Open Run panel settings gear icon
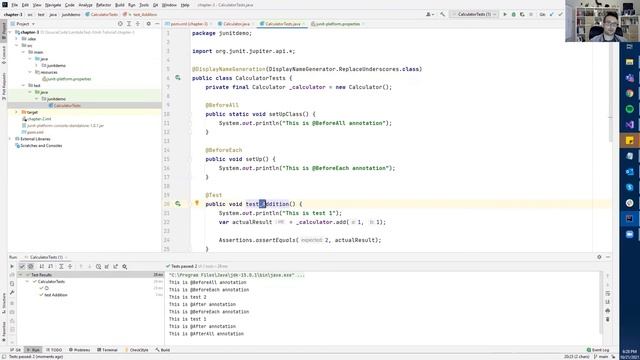 pos(599,257)
